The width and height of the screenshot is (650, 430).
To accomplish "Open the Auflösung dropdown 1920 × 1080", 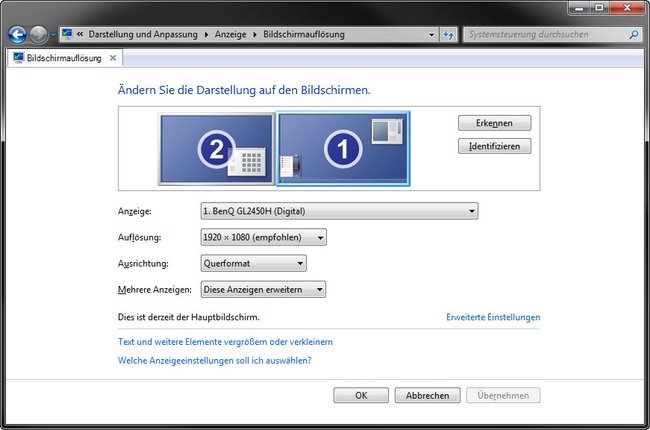I will click(263, 237).
